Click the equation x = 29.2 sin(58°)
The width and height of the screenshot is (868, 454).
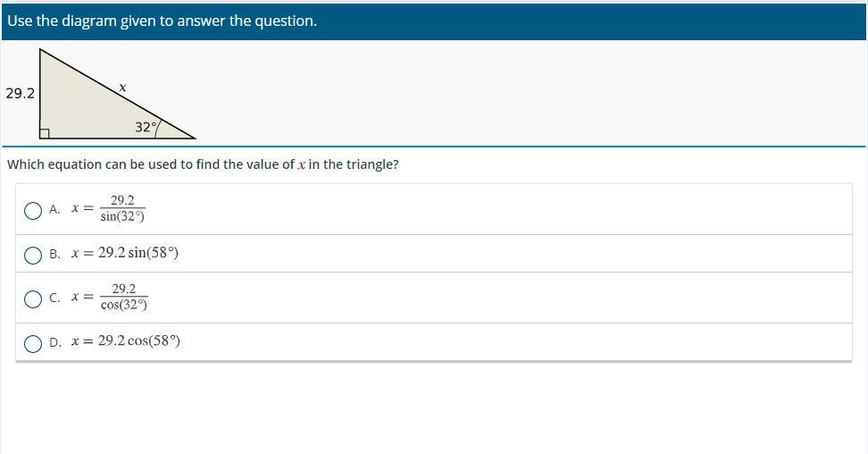point(125,253)
